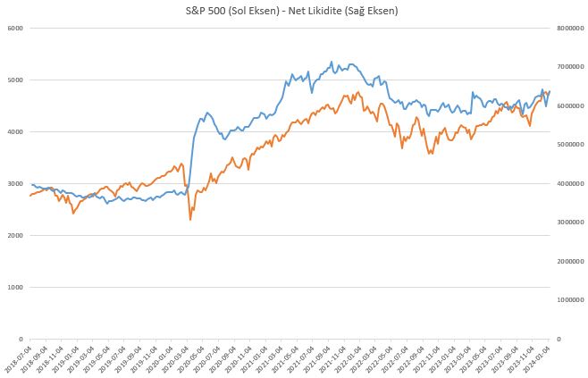Select the 2024-01-04 date axis label
This screenshot has width=588, height=378.
pyautogui.click(x=536, y=358)
